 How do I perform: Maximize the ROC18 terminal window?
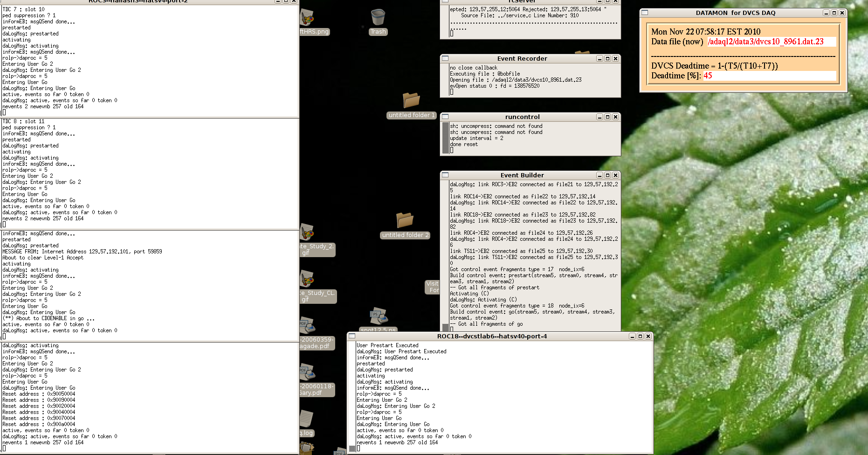(x=640, y=336)
